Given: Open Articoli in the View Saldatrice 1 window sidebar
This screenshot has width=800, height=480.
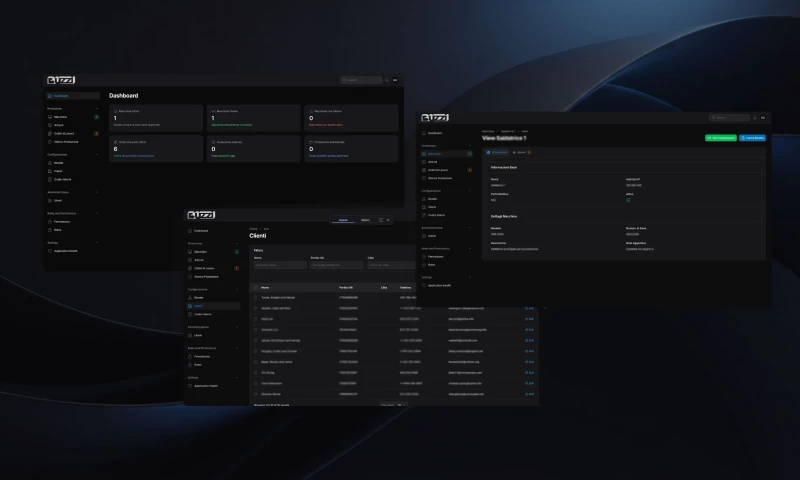Looking at the screenshot, I should (447, 162).
